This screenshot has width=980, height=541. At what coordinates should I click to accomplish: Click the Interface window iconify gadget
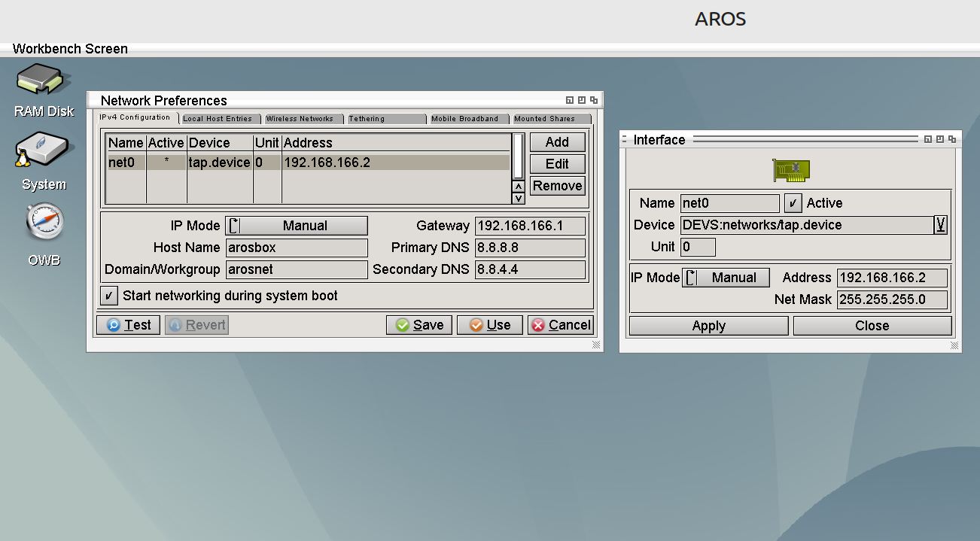point(928,139)
